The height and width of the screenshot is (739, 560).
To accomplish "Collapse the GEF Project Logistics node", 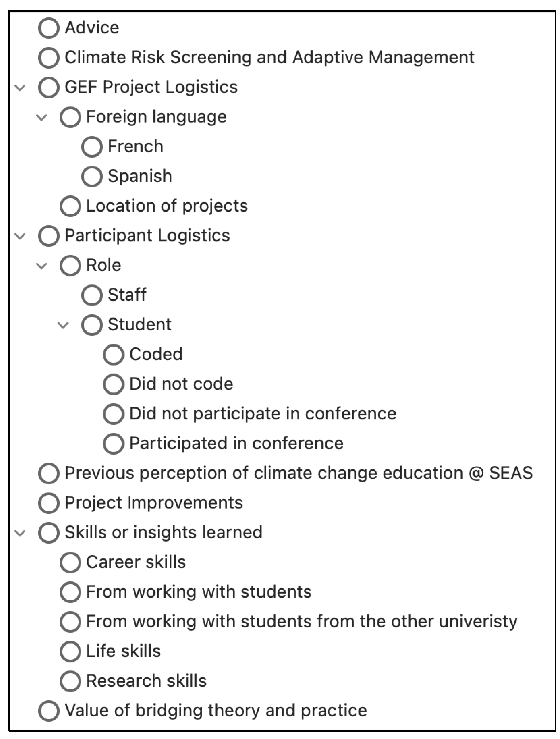I will [x=20, y=88].
